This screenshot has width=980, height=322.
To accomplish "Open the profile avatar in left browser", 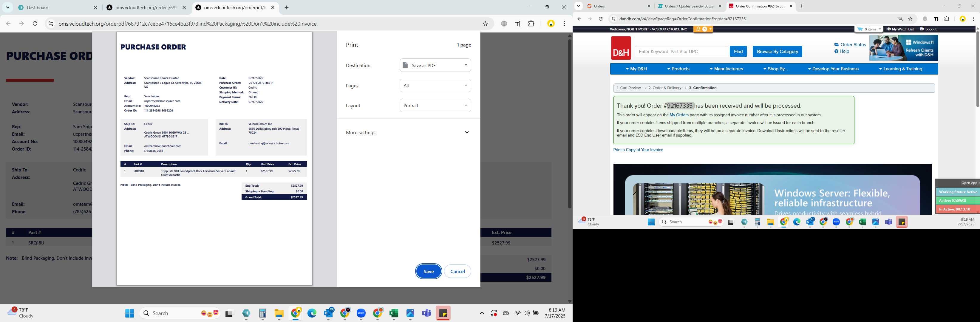I will pos(551,24).
